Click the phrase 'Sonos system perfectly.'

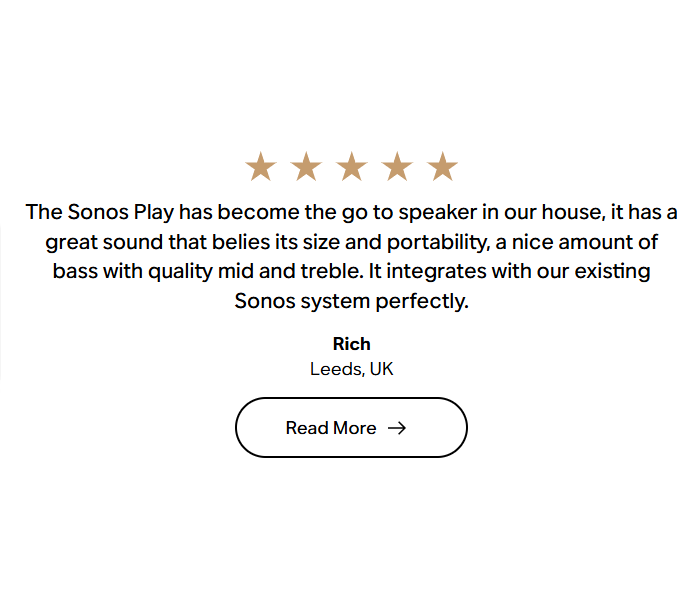pyautogui.click(x=352, y=301)
